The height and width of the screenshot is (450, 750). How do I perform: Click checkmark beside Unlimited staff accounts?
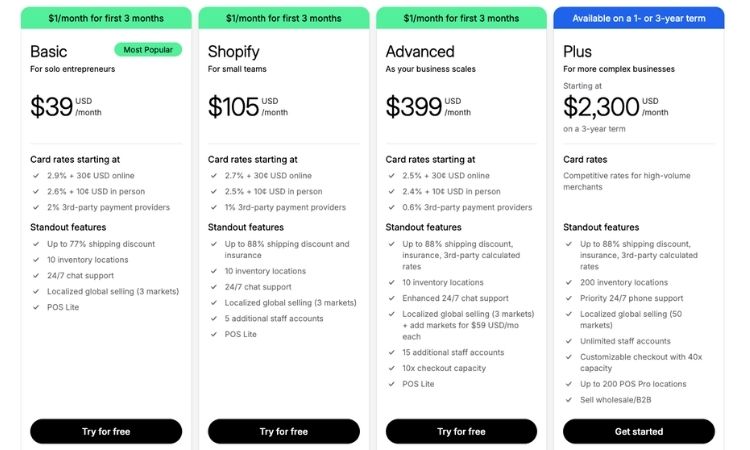[570, 341]
